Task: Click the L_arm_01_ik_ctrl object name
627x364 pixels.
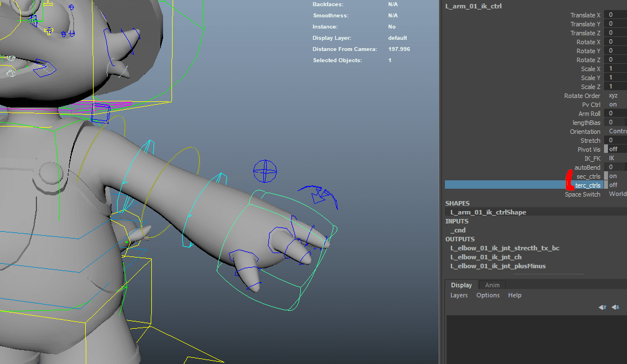Action: point(473,6)
